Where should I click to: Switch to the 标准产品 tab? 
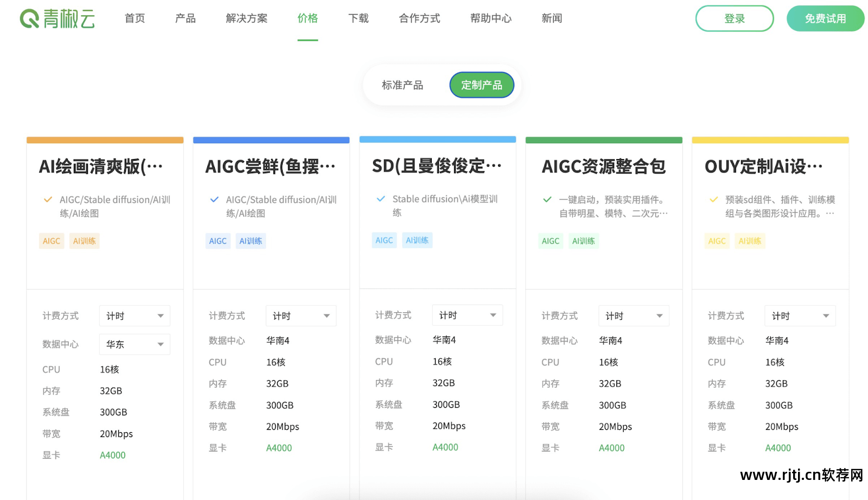point(403,85)
